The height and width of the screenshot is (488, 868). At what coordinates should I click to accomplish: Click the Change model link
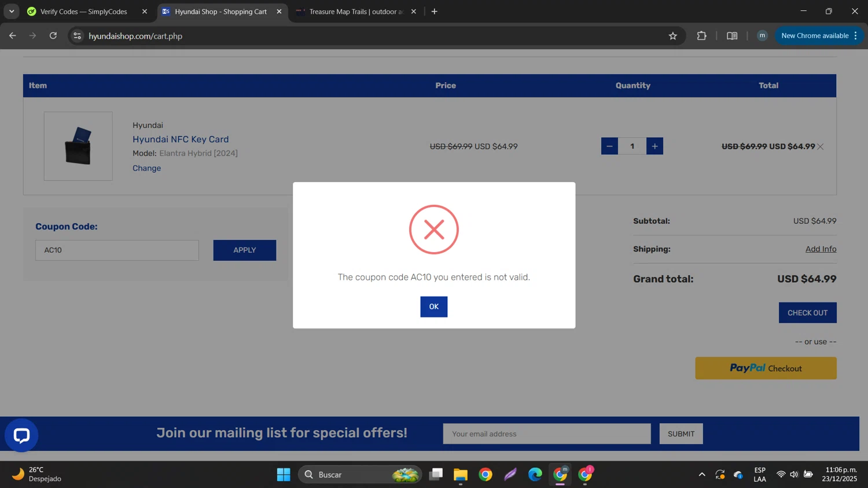click(x=146, y=168)
